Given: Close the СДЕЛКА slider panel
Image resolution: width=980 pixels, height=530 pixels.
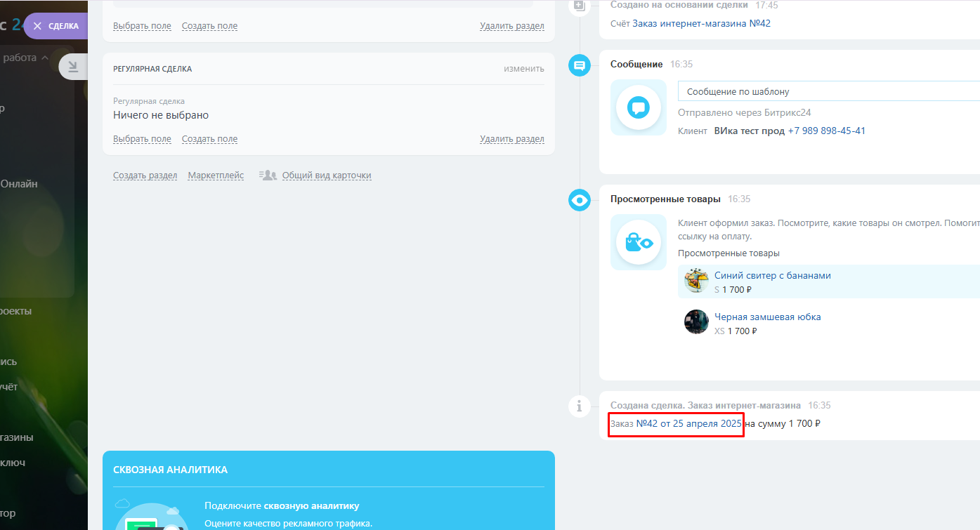Looking at the screenshot, I should [37, 26].
